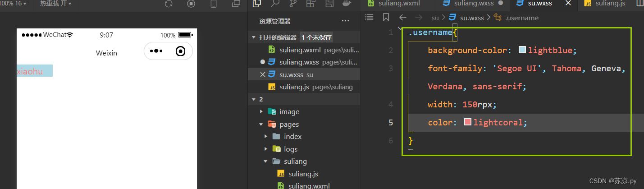Screen dimensions: 644x189
Task: Click the Extensions blocks icon
Action: point(311,4)
